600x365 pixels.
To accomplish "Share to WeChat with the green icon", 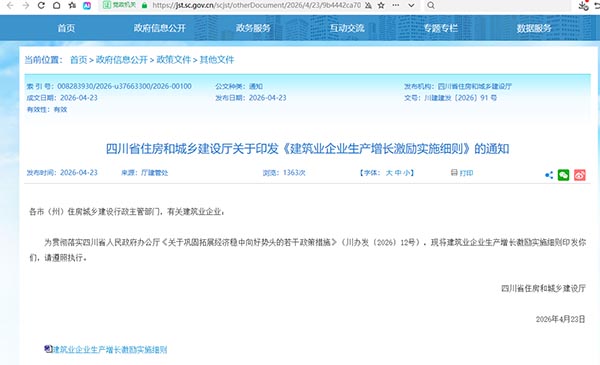I will point(563,175).
